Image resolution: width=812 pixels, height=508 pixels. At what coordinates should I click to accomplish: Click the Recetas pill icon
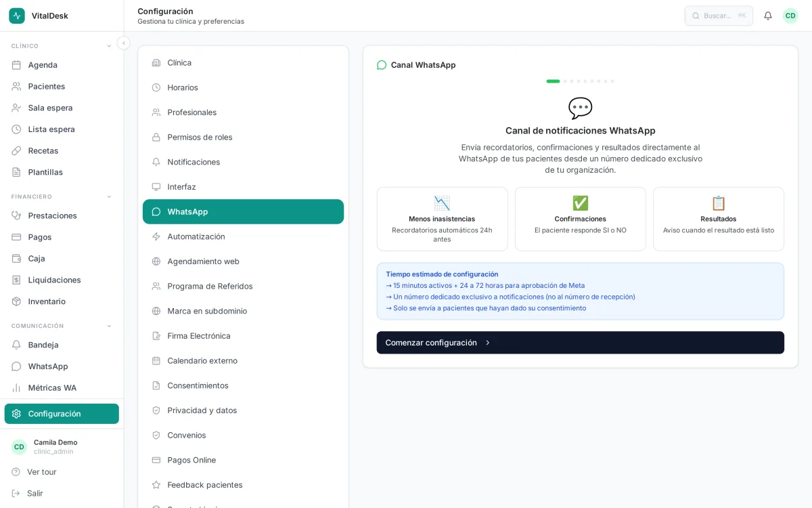coord(16,150)
